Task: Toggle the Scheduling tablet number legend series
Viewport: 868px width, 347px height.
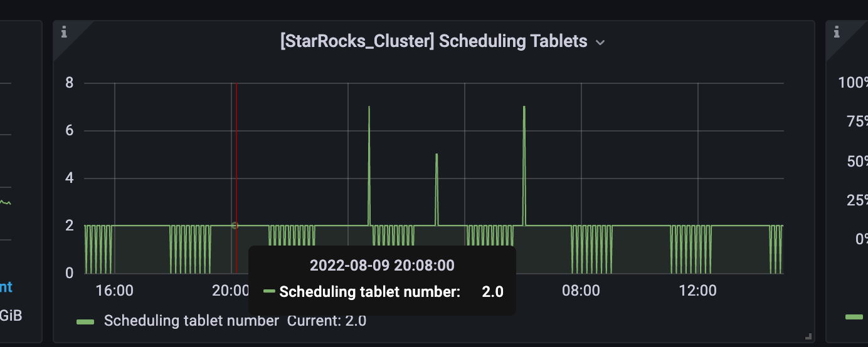Action: pyautogui.click(x=191, y=321)
